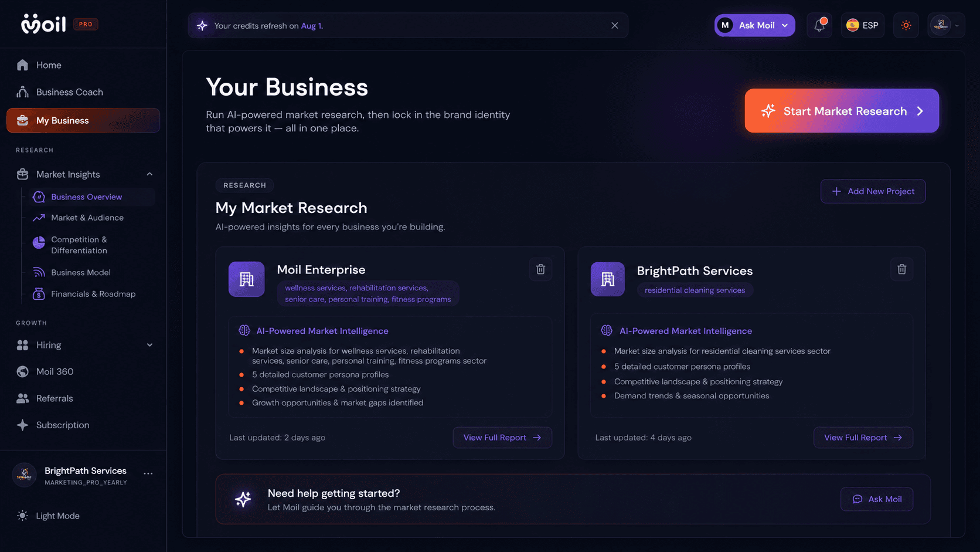Click the residential cleaning services tag
Image resolution: width=980 pixels, height=552 pixels.
pos(695,290)
